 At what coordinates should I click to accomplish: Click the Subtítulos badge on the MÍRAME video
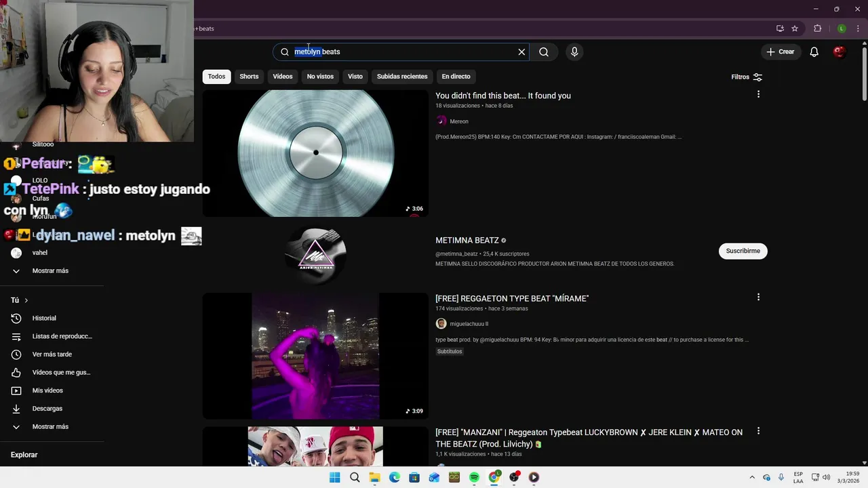[x=450, y=352]
